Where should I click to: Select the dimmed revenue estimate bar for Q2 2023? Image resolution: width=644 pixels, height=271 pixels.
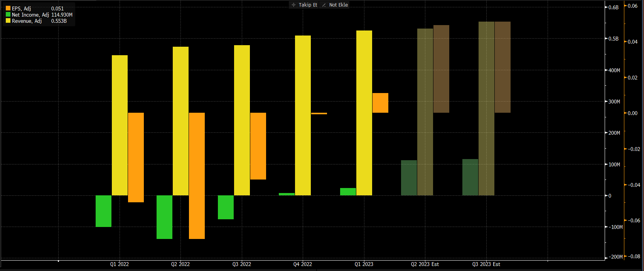click(425, 112)
